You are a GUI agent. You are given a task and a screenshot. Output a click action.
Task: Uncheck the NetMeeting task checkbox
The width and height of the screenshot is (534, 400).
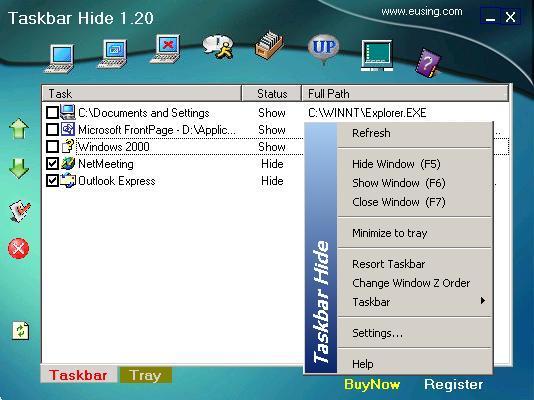click(x=52, y=164)
